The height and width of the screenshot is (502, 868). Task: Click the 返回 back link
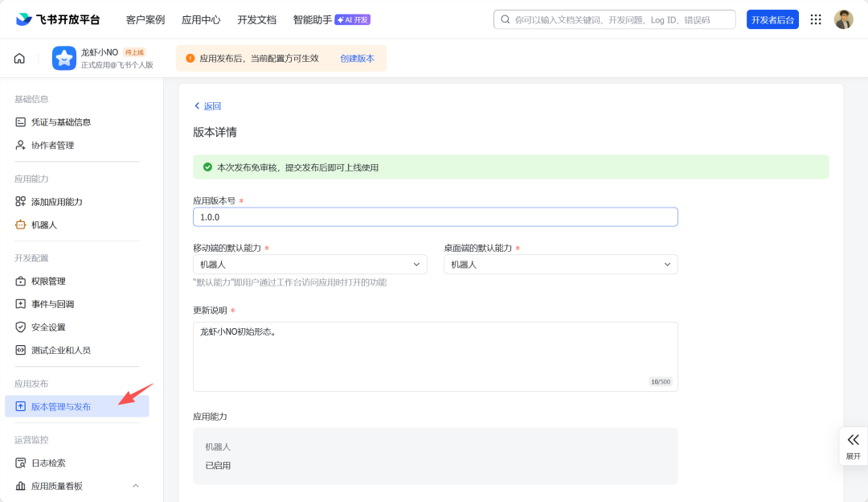pos(207,106)
